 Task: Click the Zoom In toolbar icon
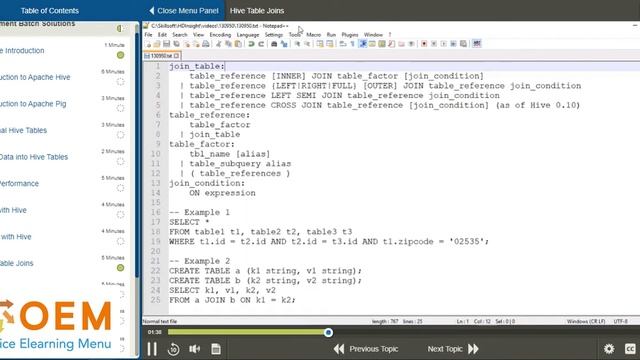point(297,44)
